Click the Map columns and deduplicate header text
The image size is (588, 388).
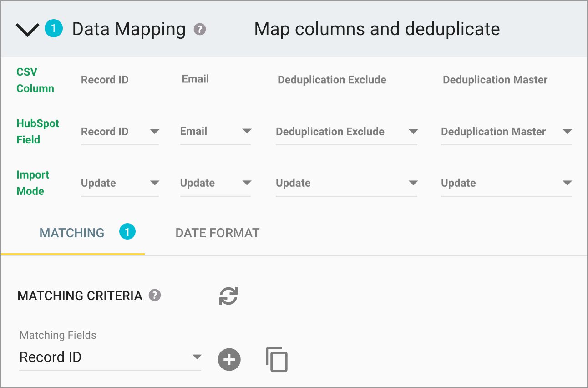(377, 29)
